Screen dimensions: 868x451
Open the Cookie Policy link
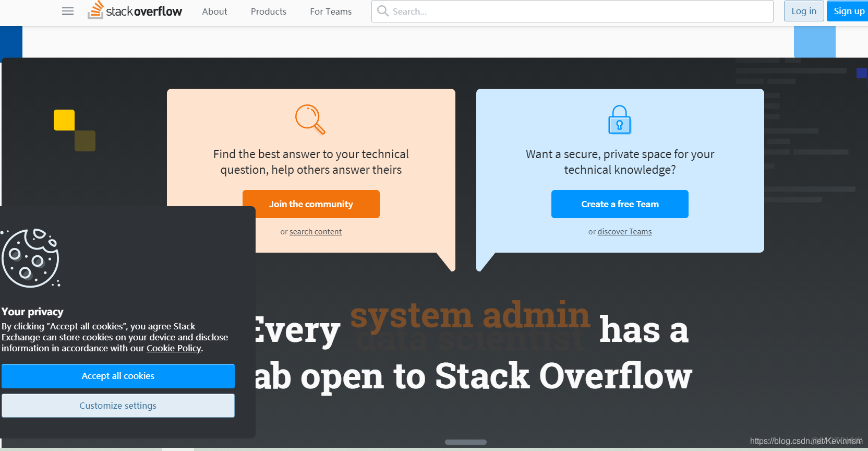[x=174, y=348]
